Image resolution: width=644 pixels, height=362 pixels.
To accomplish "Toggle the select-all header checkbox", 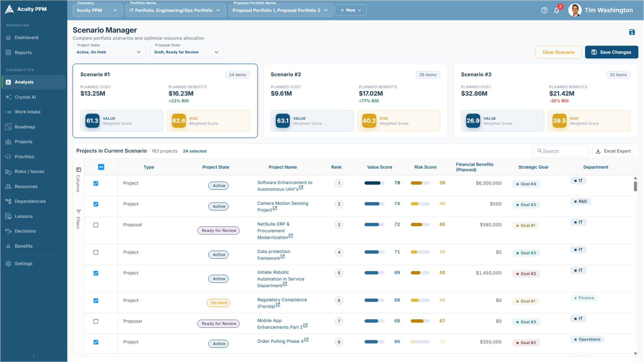I will (101, 167).
